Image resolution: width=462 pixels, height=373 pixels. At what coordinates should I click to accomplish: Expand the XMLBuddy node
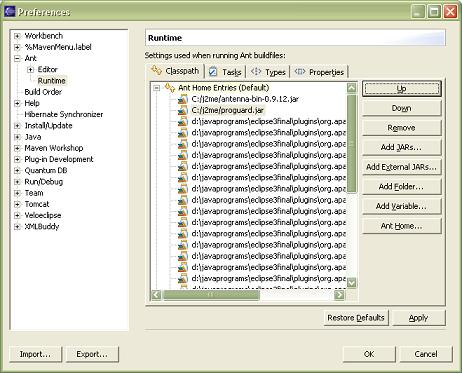[17, 227]
